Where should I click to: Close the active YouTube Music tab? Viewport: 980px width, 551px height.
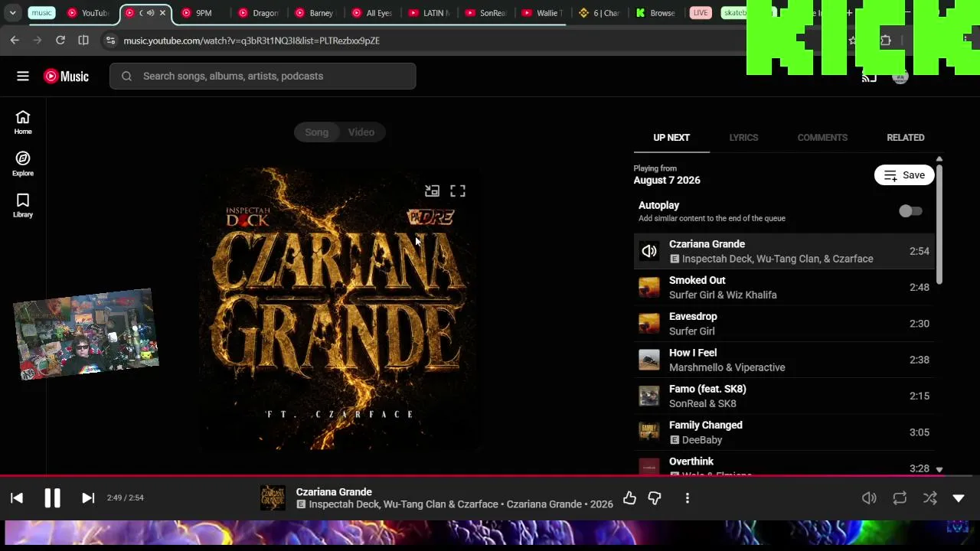tap(162, 13)
